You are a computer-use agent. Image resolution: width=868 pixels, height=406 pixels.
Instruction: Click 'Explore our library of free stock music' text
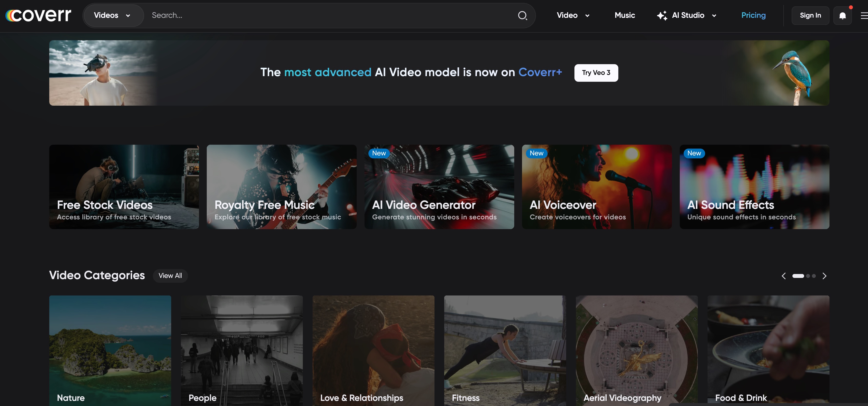(278, 217)
